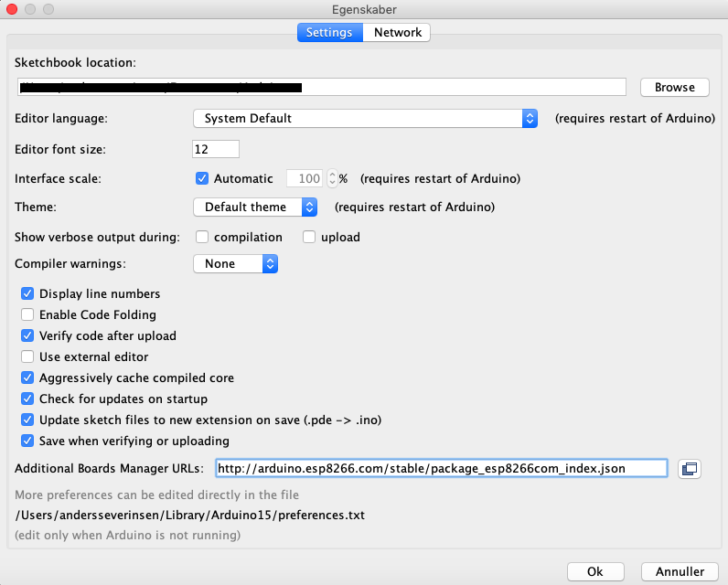Toggle Aggressively cache compiled core
This screenshot has width=728, height=585.
click(x=27, y=378)
